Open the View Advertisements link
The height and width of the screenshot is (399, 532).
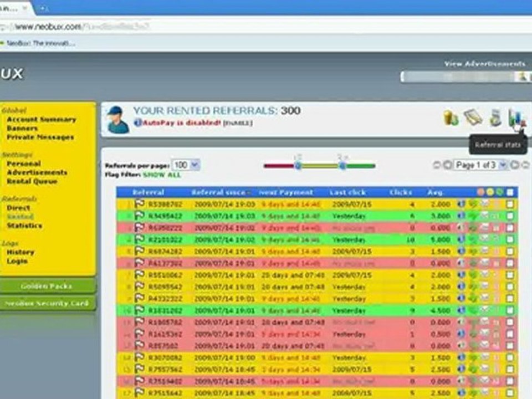[x=484, y=64]
